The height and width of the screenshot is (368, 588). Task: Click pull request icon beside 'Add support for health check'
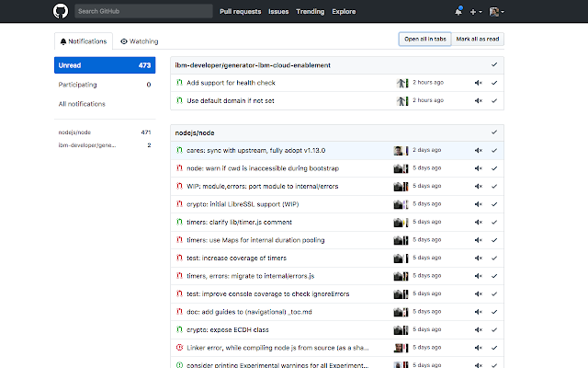tap(179, 82)
